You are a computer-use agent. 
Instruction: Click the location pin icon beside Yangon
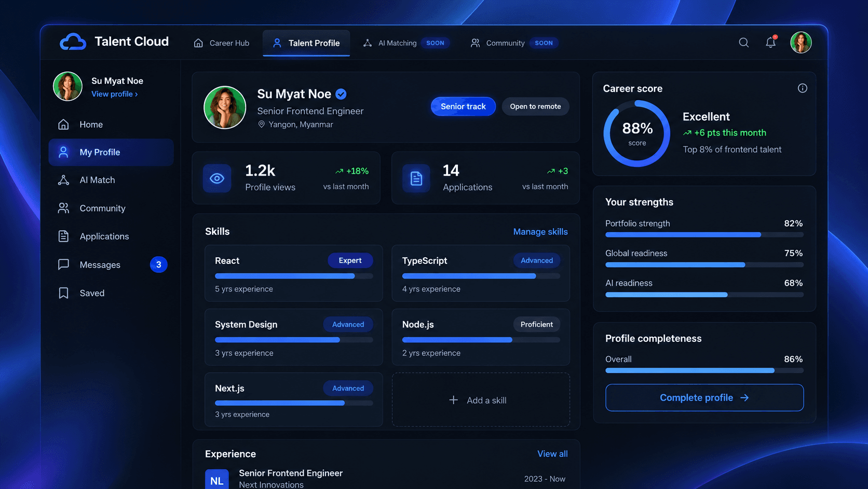262,124
